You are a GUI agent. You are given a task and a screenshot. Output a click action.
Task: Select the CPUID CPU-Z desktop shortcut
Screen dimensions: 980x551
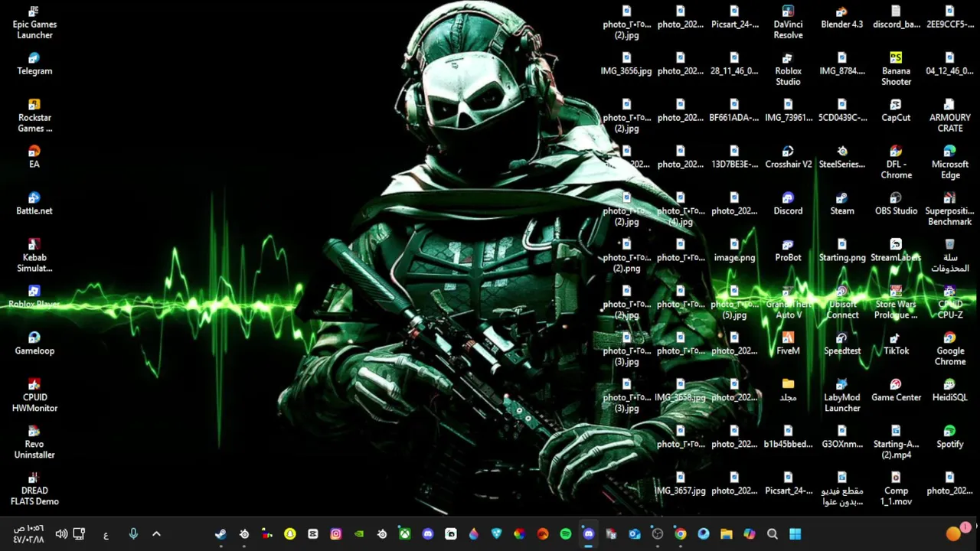(949, 303)
